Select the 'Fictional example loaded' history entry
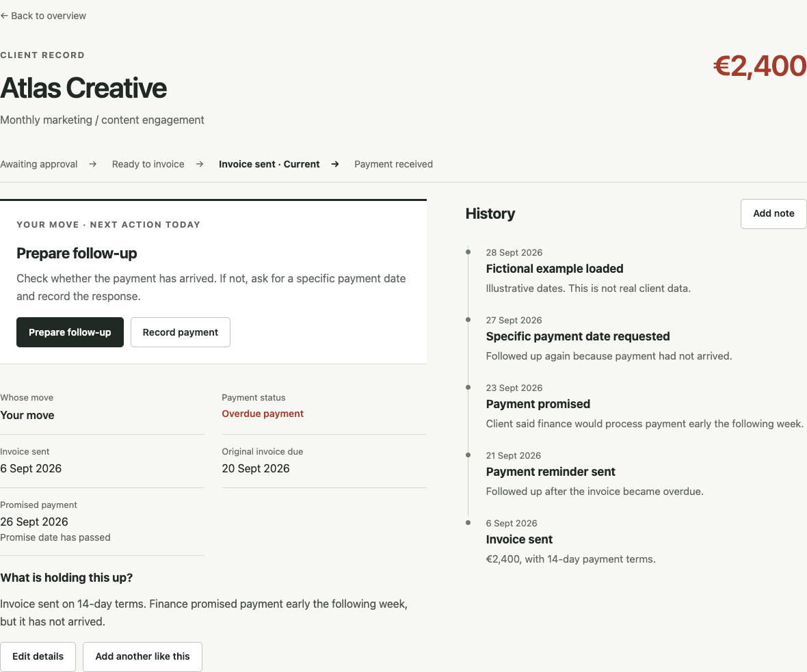 [554, 269]
